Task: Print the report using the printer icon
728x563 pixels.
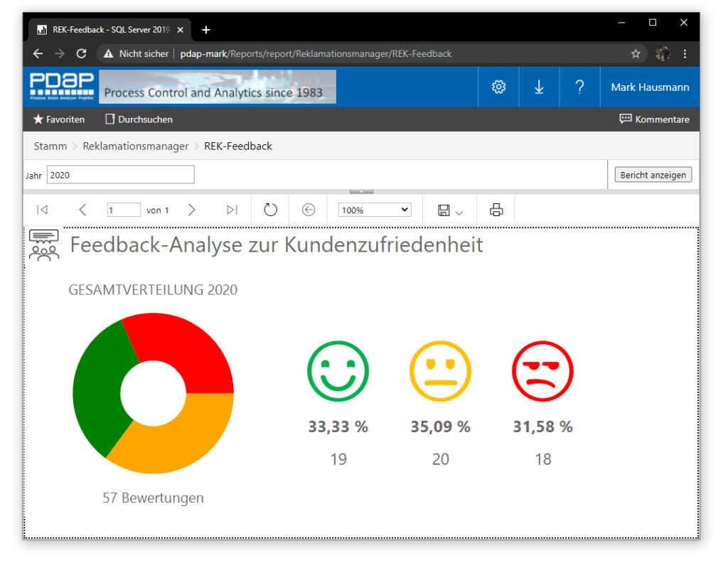Action: (x=496, y=210)
